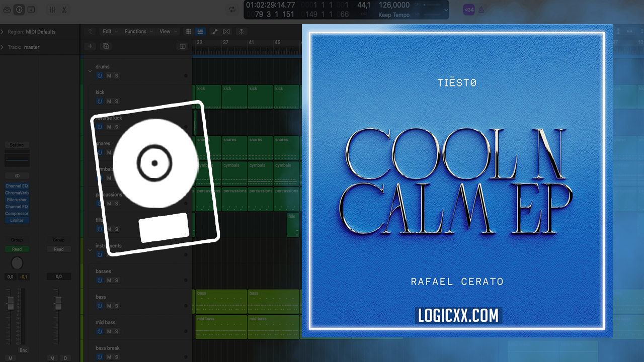Open the Limiter plugin
This screenshot has width=644, height=362.
coord(17,220)
